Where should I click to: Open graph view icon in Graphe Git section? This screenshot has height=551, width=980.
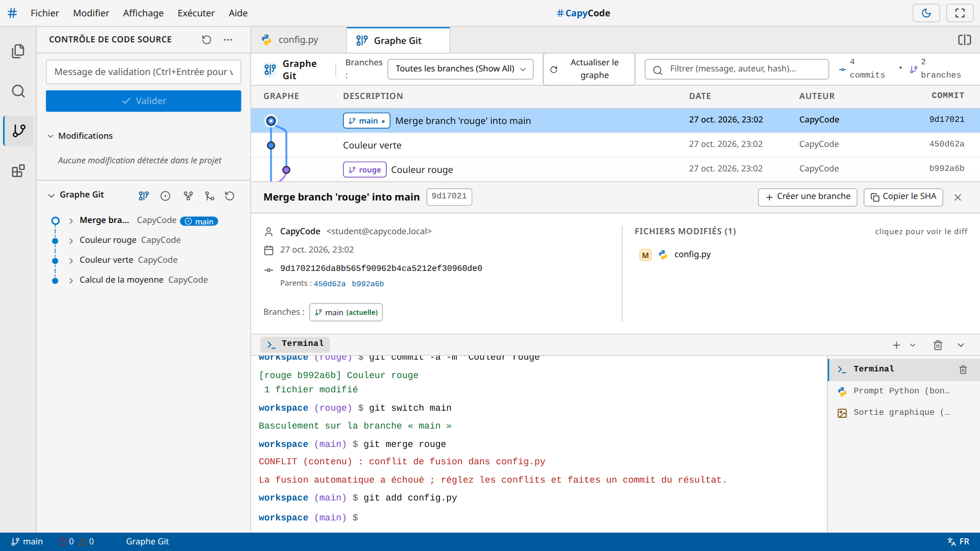(144, 196)
